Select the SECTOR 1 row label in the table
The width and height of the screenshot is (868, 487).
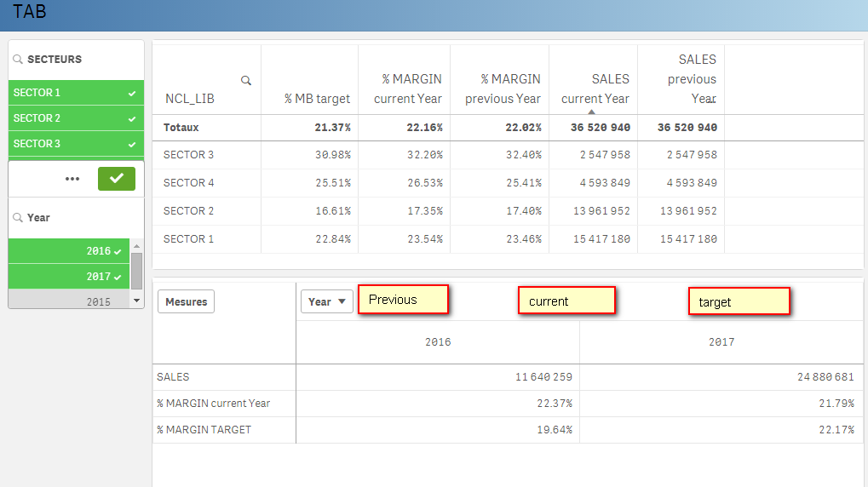tap(188, 239)
